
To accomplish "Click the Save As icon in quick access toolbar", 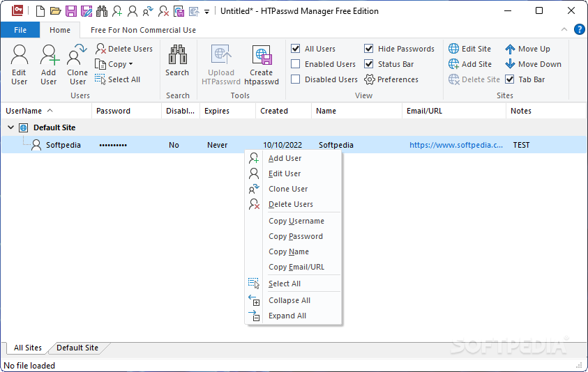I will click(x=86, y=11).
